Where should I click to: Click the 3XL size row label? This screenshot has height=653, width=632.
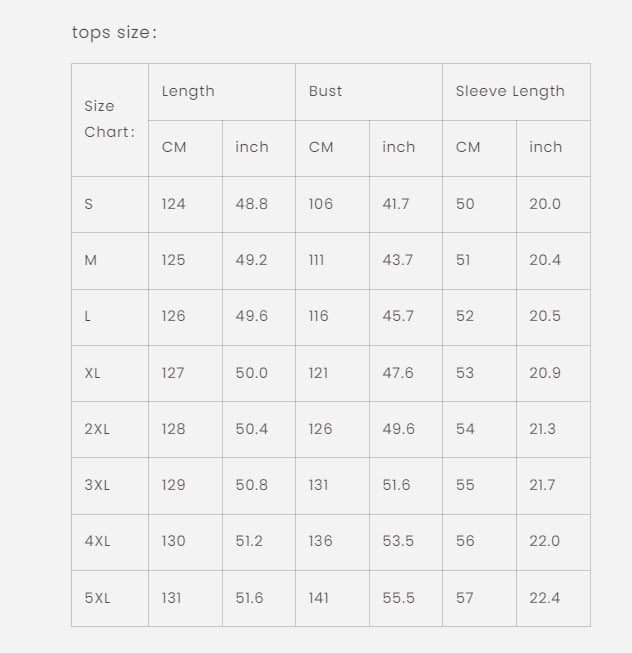coord(97,485)
